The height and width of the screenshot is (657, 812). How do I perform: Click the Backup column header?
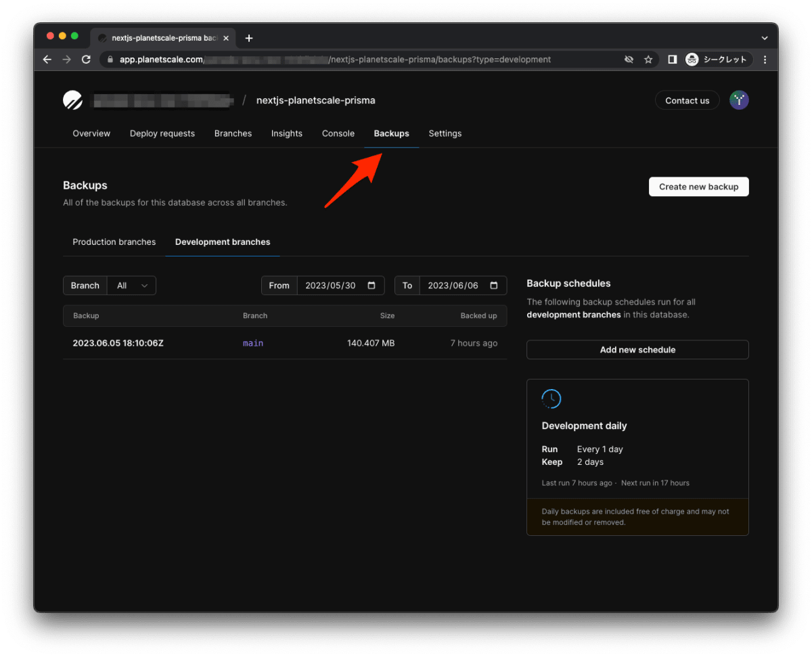coord(86,316)
